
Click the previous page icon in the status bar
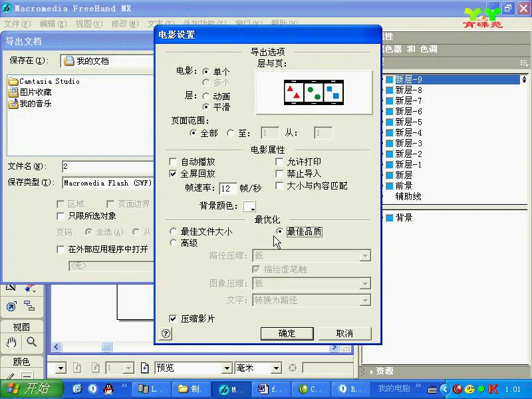[77, 368]
